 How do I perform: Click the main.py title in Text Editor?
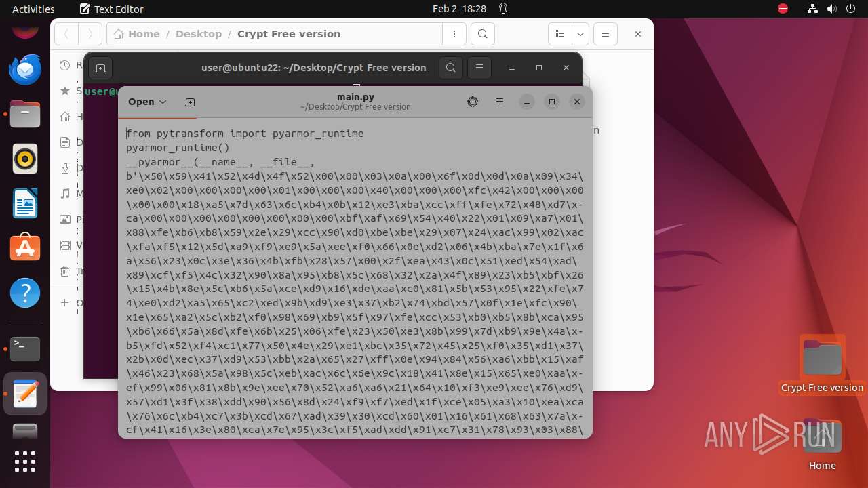tap(355, 97)
